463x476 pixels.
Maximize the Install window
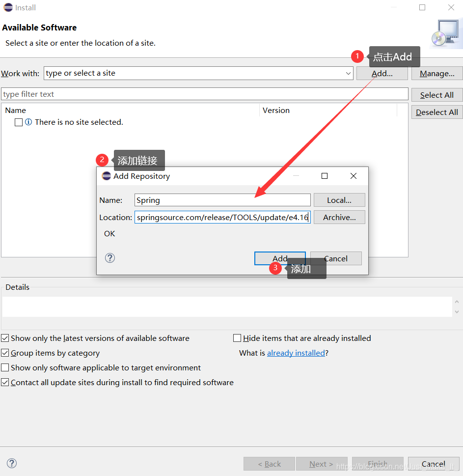(x=422, y=7)
